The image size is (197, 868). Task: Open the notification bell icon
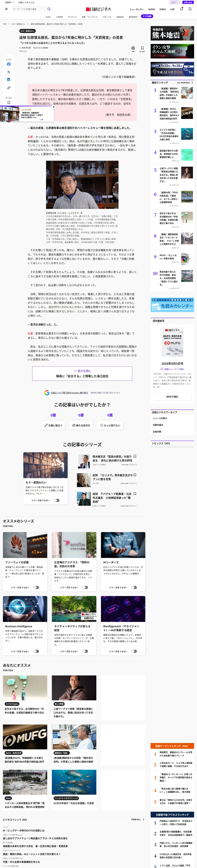coord(182,9)
